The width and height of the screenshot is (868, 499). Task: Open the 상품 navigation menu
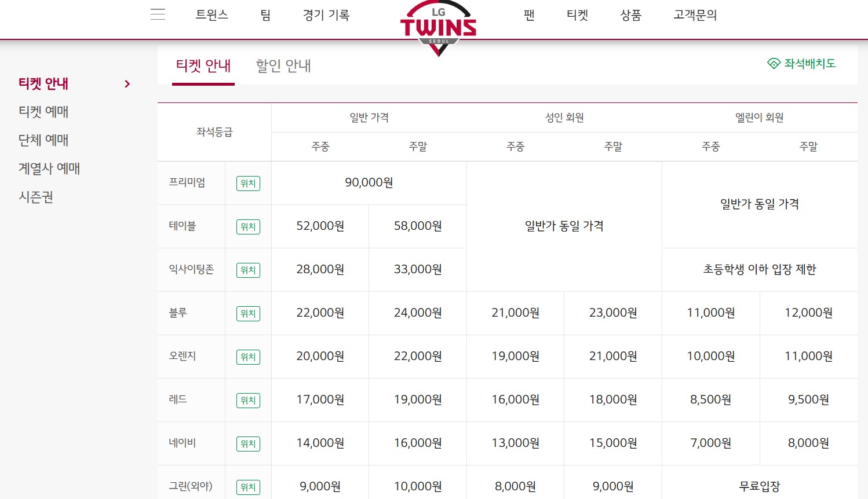tap(630, 16)
